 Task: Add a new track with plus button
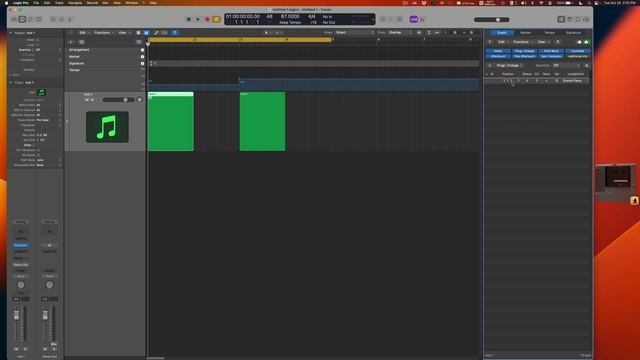tap(71, 42)
